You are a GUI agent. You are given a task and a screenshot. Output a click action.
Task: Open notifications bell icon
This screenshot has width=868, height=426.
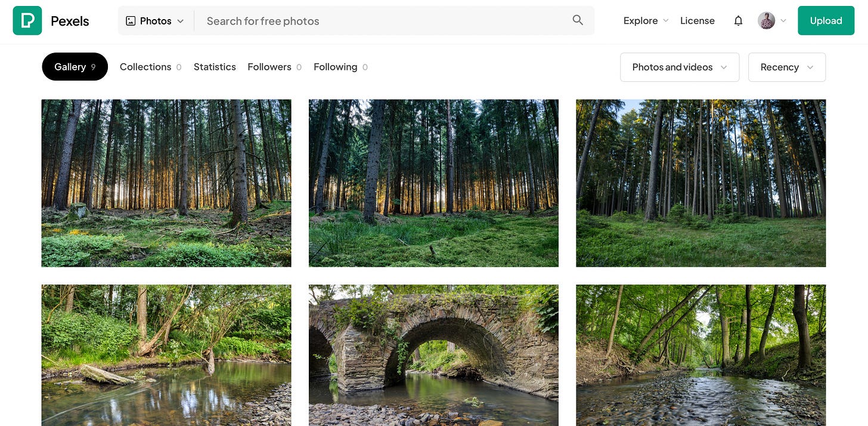point(738,21)
